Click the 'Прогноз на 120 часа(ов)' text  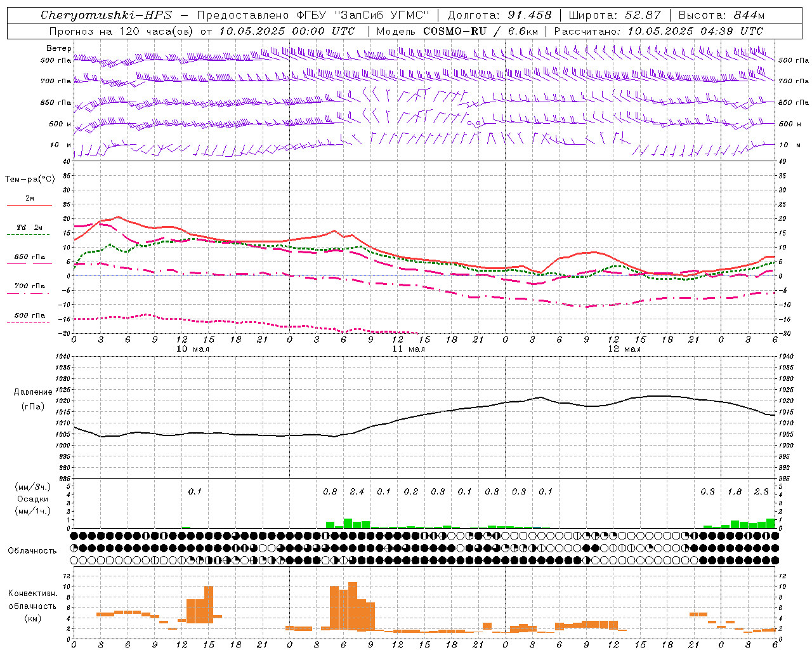tap(122, 31)
